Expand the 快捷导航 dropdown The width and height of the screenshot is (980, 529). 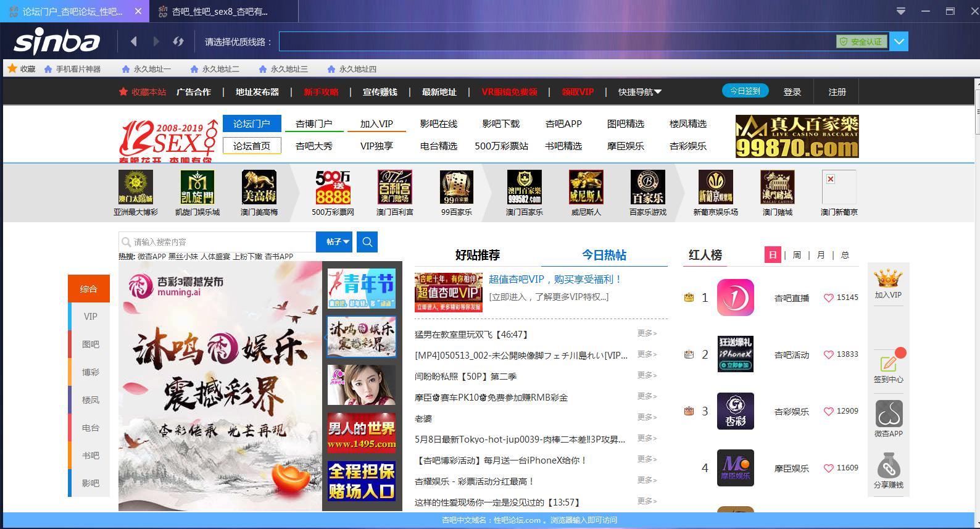[640, 92]
